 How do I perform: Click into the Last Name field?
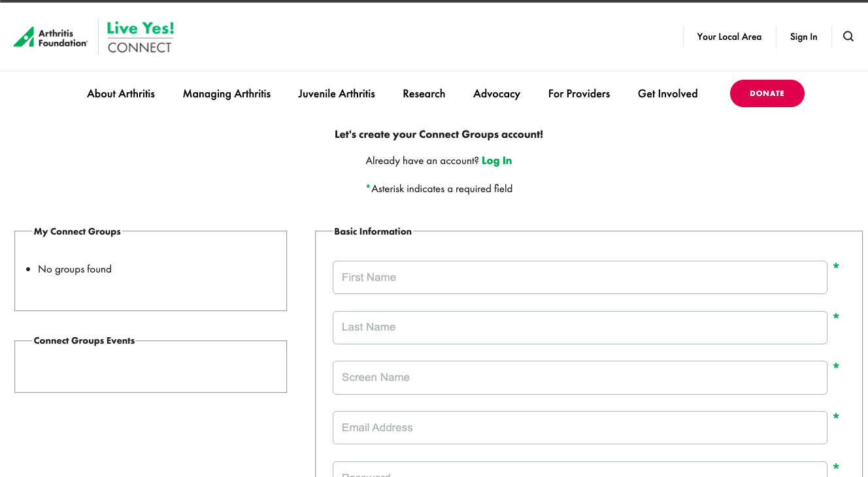point(580,327)
